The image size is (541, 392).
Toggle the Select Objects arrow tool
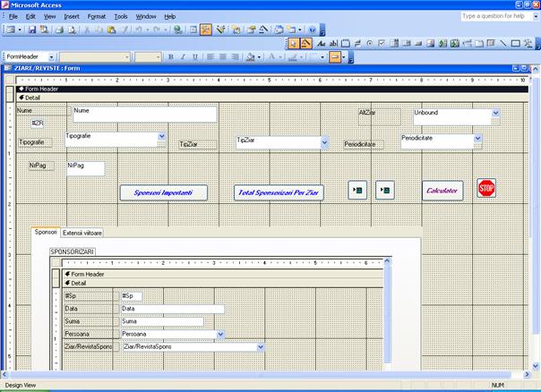point(294,43)
